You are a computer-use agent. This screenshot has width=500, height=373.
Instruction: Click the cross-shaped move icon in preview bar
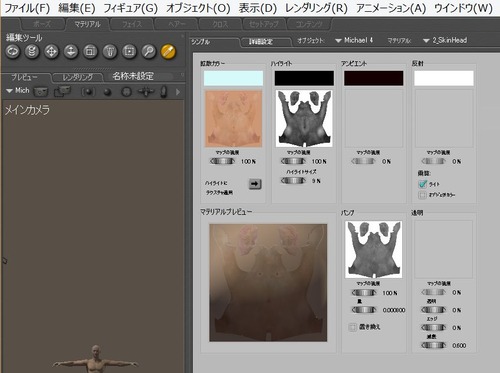tap(146, 92)
